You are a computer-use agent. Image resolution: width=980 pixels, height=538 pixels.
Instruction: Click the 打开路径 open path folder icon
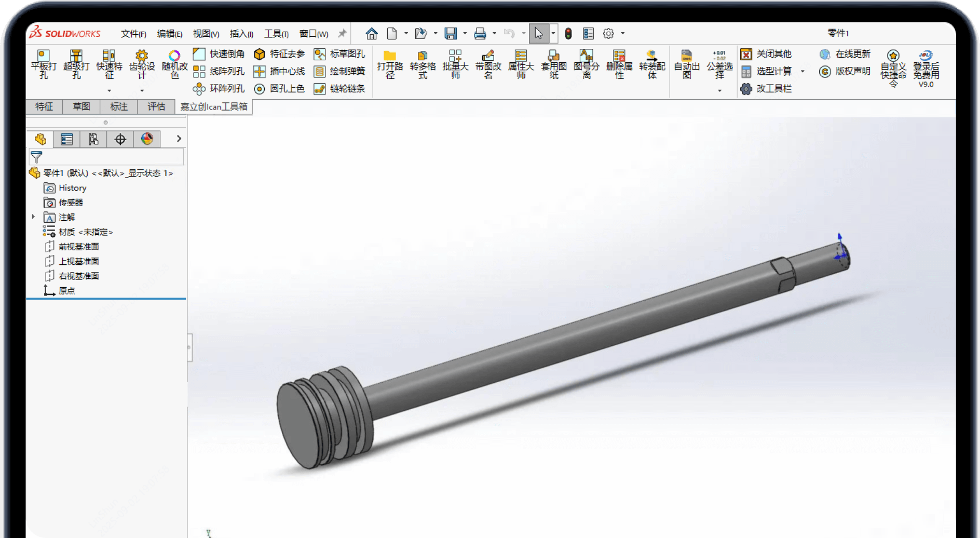coord(390,56)
